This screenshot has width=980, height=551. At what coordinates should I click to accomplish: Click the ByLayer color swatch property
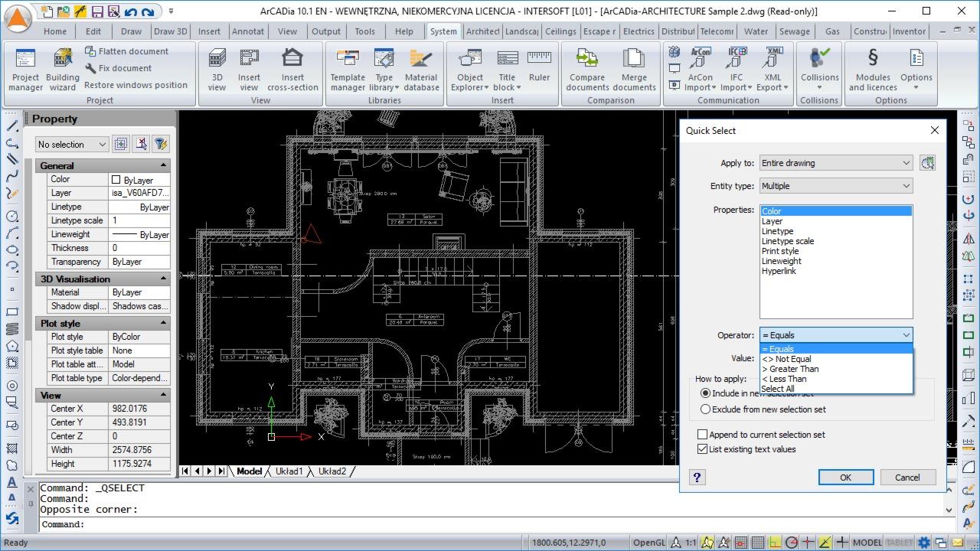[116, 180]
